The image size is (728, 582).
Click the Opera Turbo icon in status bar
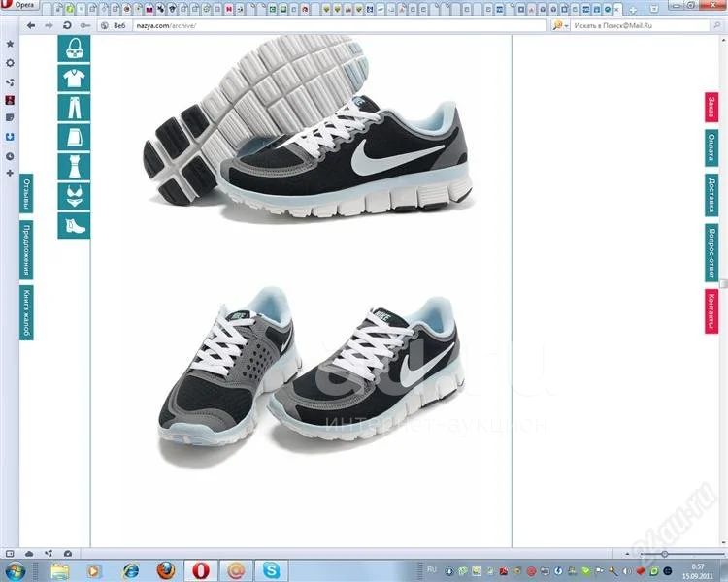(68, 553)
